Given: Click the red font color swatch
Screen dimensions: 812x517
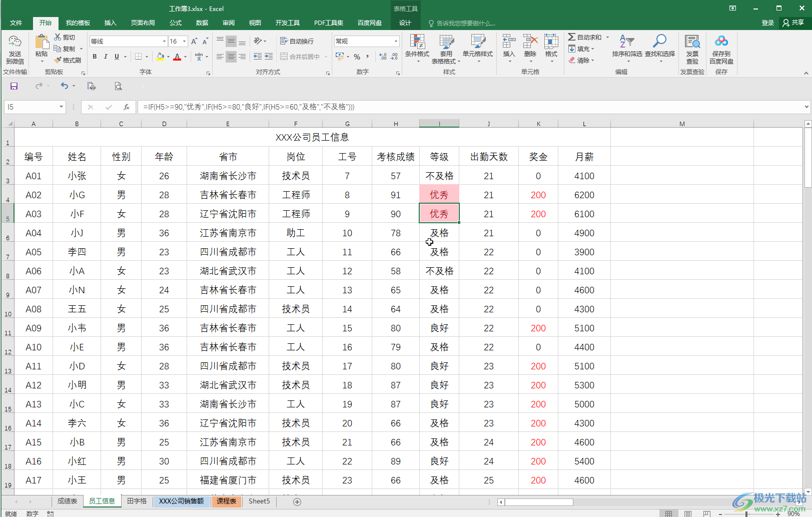Looking at the screenshot, I should pos(177,57).
